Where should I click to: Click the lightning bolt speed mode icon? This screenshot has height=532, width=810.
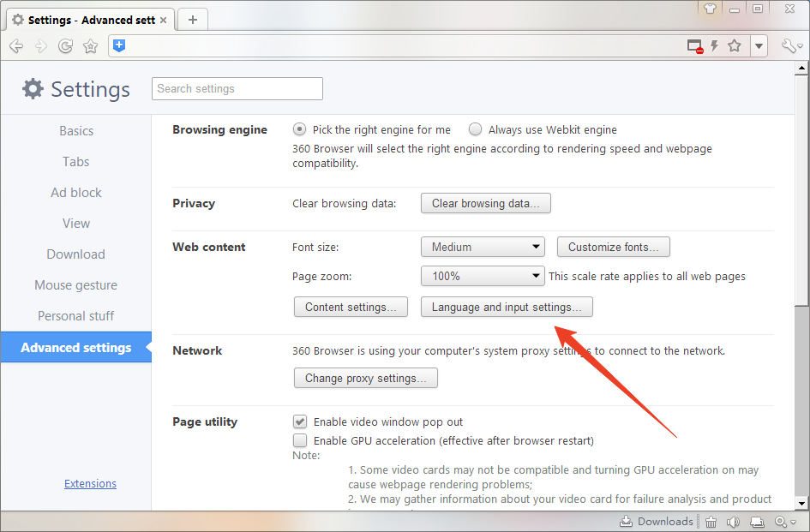pos(714,46)
